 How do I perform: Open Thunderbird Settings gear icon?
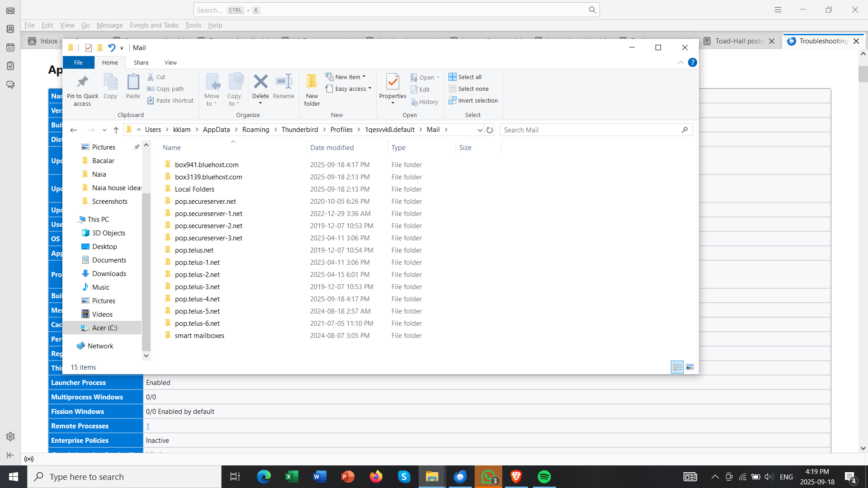[x=10, y=436]
